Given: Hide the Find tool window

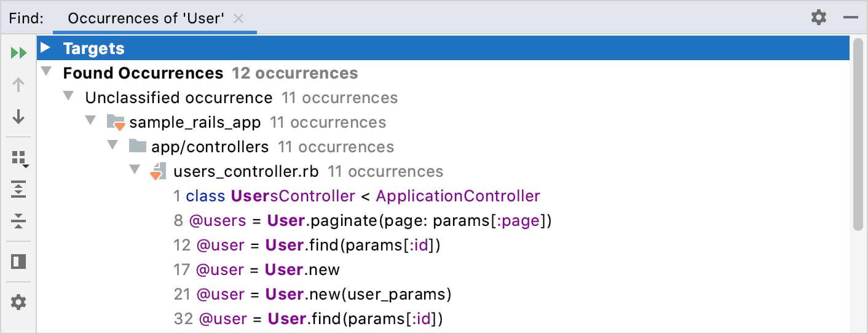Looking at the screenshot, I should pyautogui.click(x=851, y=17).
